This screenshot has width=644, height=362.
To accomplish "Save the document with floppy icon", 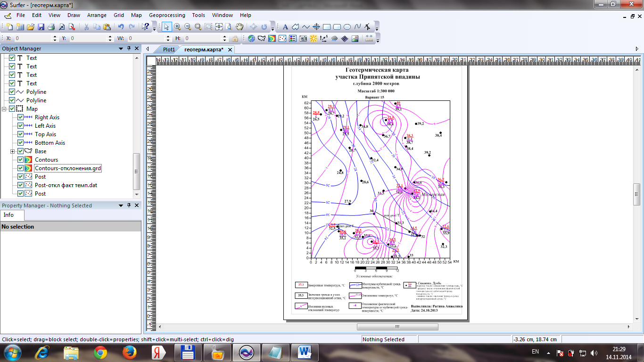I will click(x=41, y=26).
